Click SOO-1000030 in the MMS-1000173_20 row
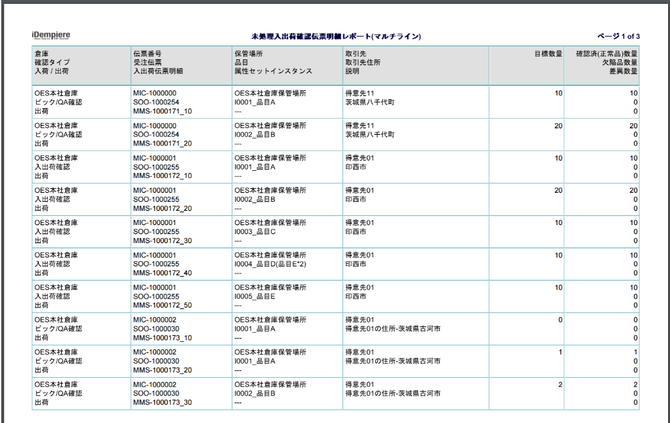Screen dimensions: 670x423 [156, 361]
